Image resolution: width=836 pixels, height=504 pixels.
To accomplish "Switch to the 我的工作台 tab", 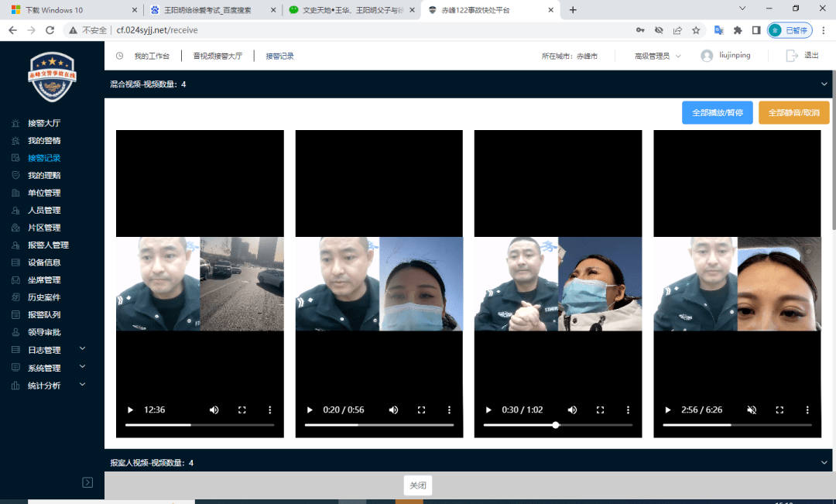I will (x=152, y=56).
